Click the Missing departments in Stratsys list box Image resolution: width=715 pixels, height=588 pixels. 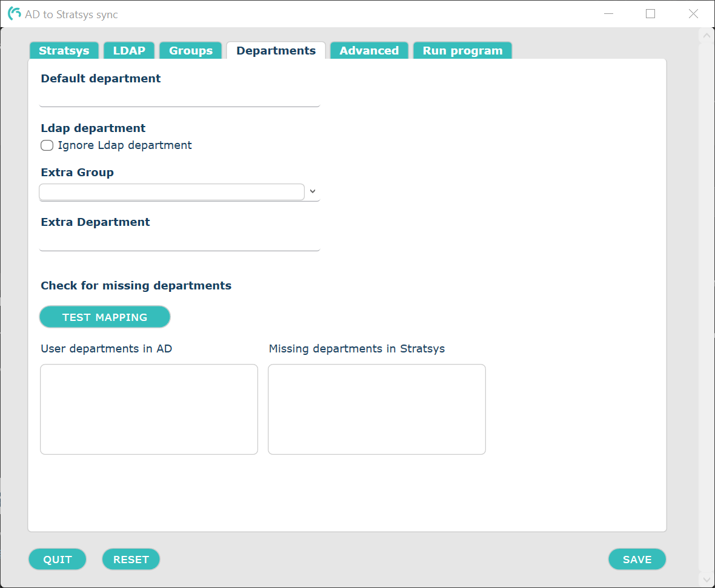click(377, 409)
